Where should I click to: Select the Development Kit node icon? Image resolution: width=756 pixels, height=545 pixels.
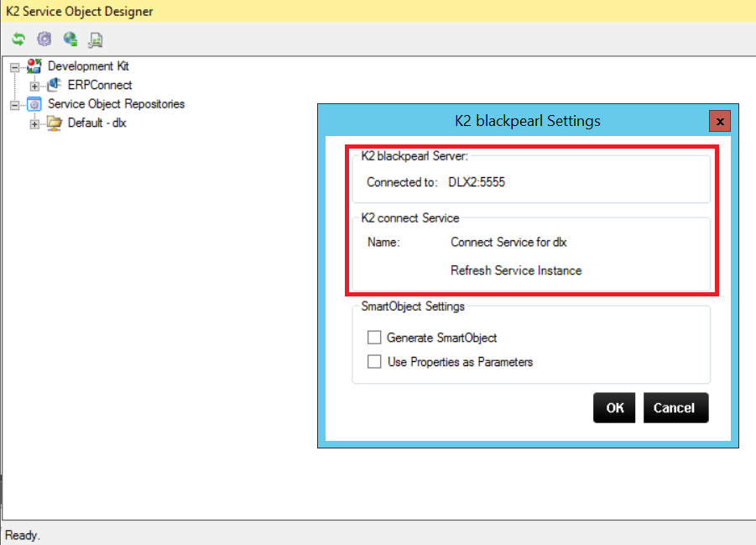(34, 66)
